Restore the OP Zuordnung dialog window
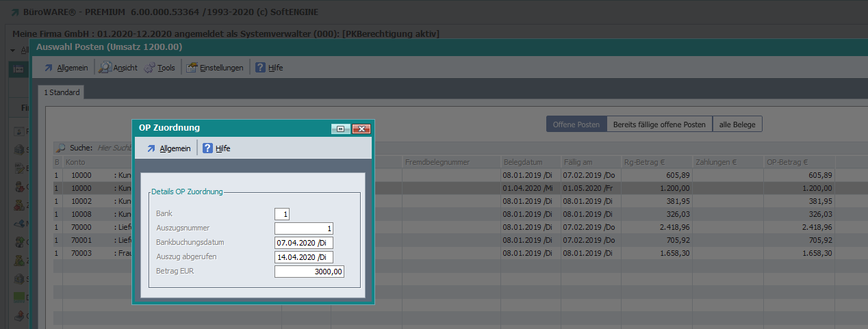 (340, 128)
